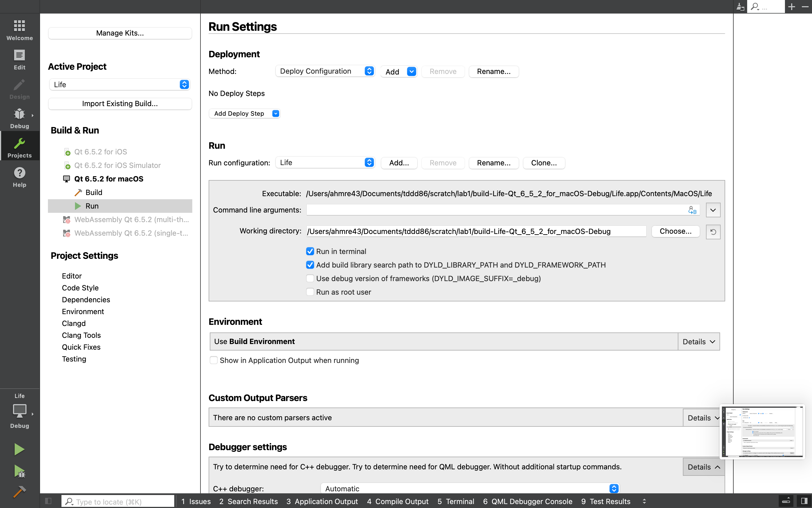Click the build status icon at top right
Screen dimensions: 812x508
coord(740,6)
